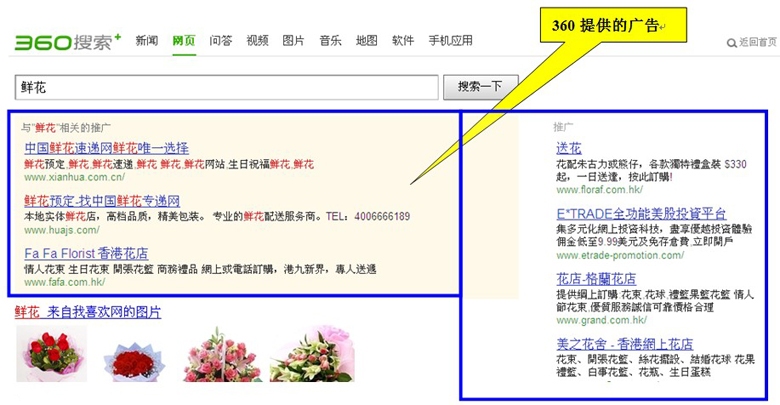Click the www.grand.com.hk/ URL
The height and width of the screenshot is (405, 780).
coord(601,320)
